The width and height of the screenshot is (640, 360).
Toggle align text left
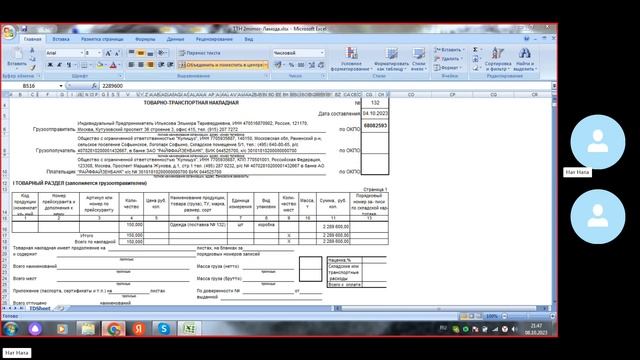click(x=131, y=65)
